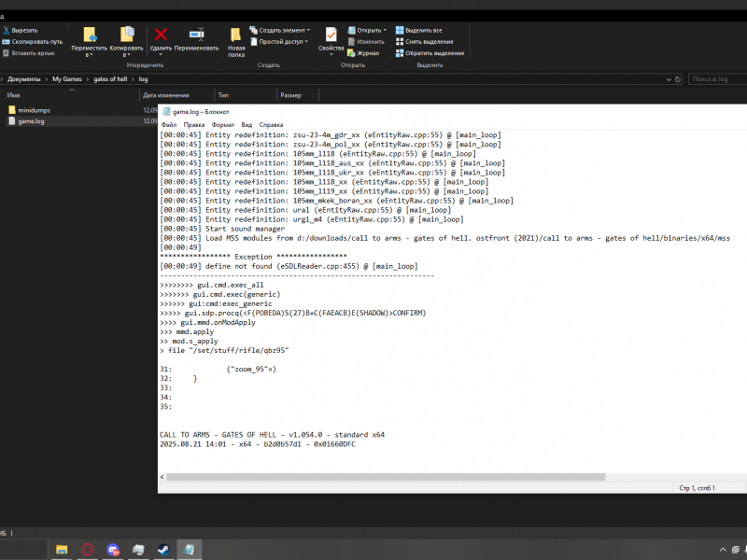747x560 pixels.
Task: Click Invert selection (Обратить выделение)
Action: [430, 53]
